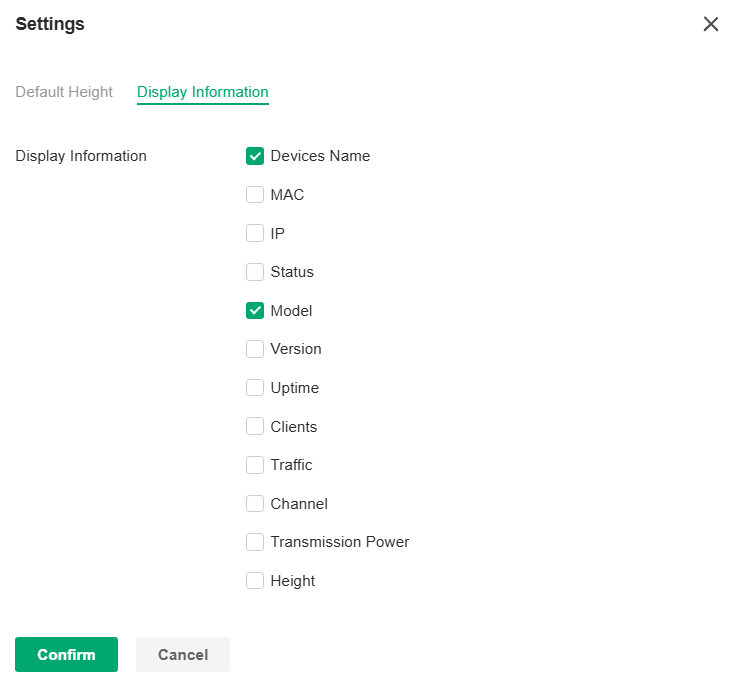The width and height of the screenshot is (732, 680).
Task: Check the Status option box
Action: [255, 272]
